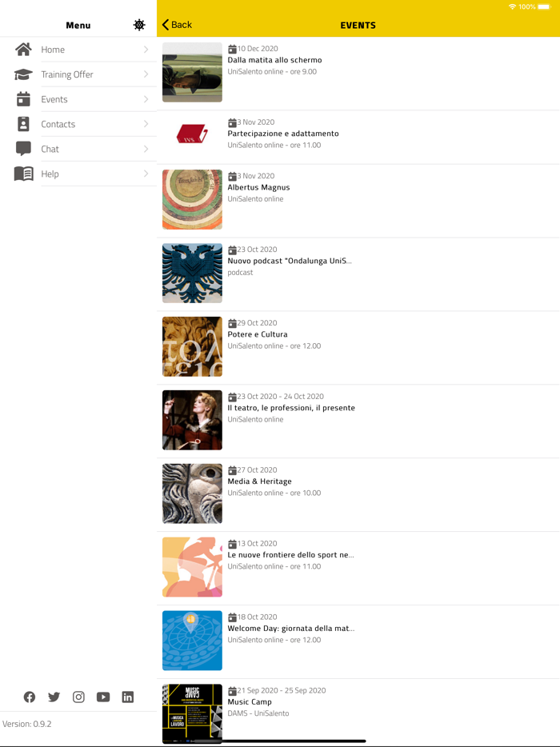The height and width of the screenshot is (747, 560).
Task: Select the graduation cap Training Offer icon
Action: [x=23, y=74]
